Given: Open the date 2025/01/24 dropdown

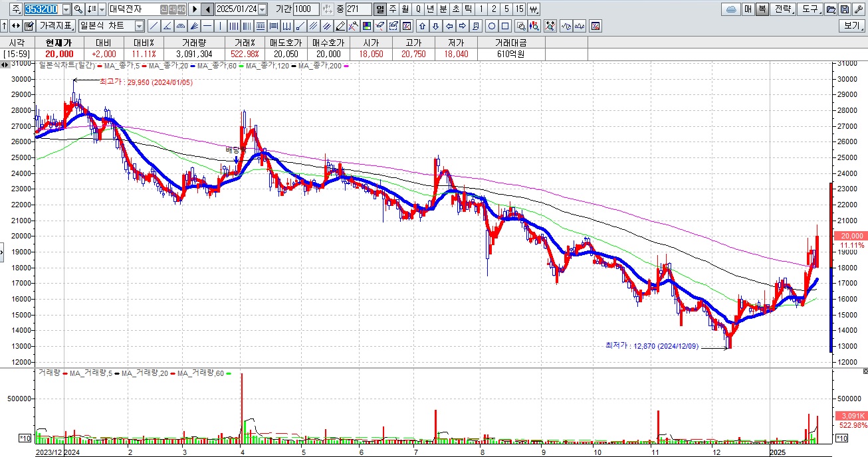Looking at the screenshot, I should pyautogui.click(x=262, y=9).
